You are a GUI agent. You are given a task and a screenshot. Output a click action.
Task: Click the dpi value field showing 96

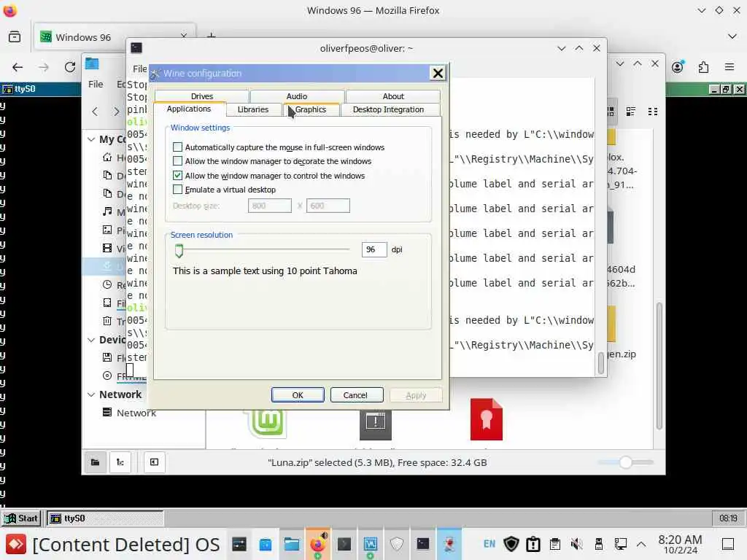(x=374, y=249)
